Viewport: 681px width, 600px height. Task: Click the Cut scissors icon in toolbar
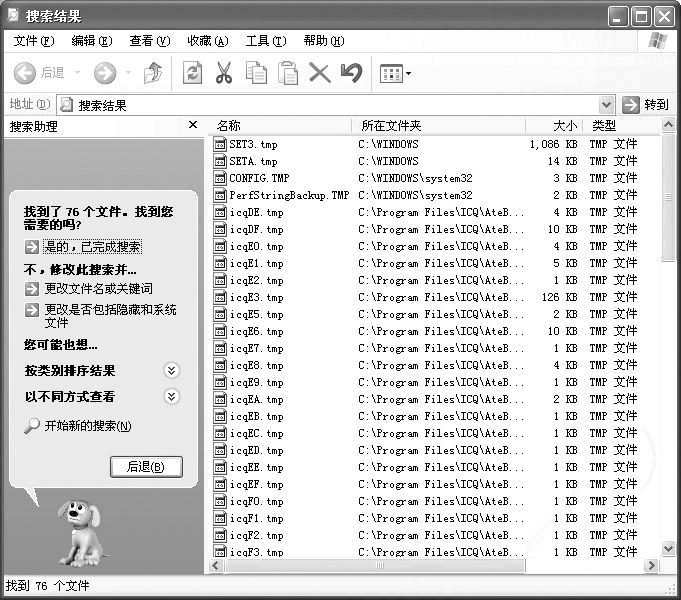(x=224, y=73)
